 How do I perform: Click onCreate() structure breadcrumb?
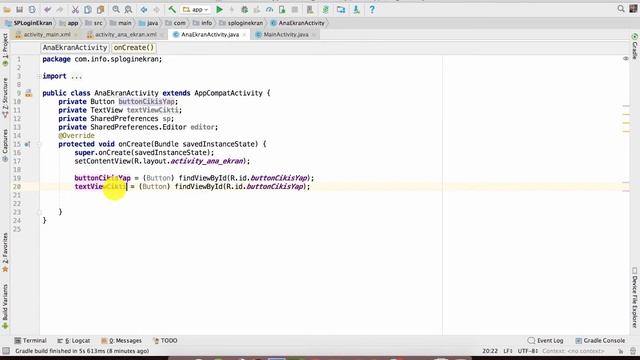(x=133, y=48)
